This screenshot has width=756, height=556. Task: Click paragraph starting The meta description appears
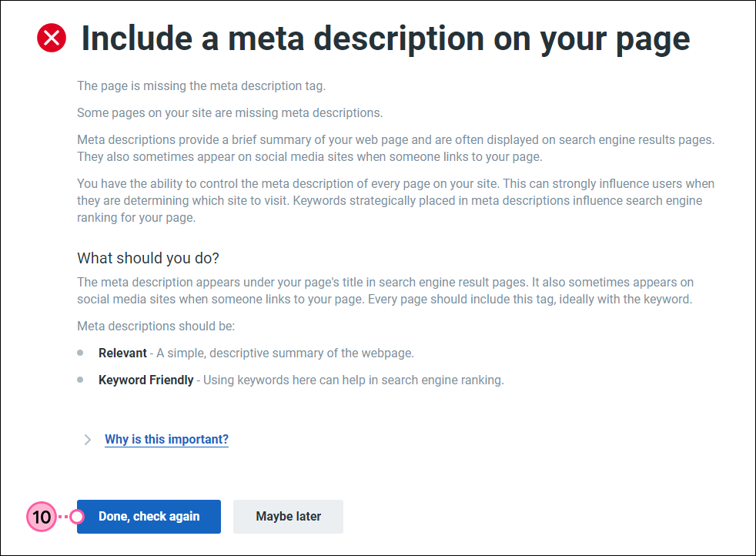[x=386, y=291]
